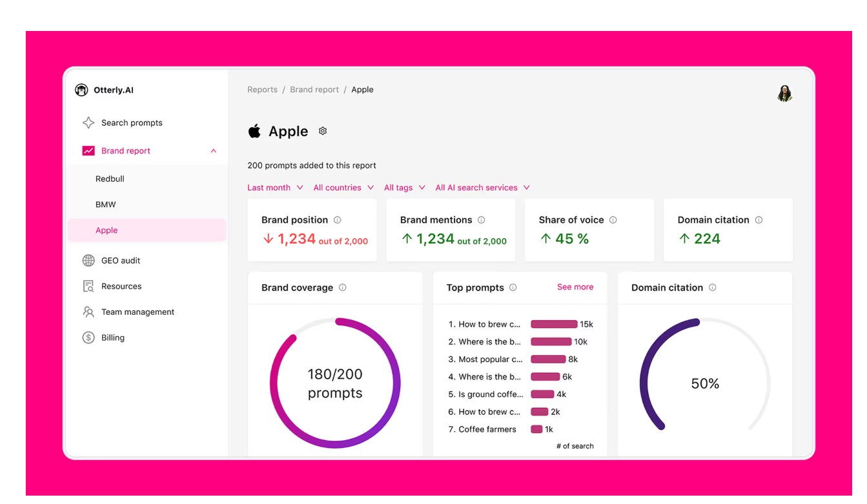This screenshot has height=504, width=867.
Task: Click the 4k bar for Is ground coffee
Action: click(x=542, y=394)
